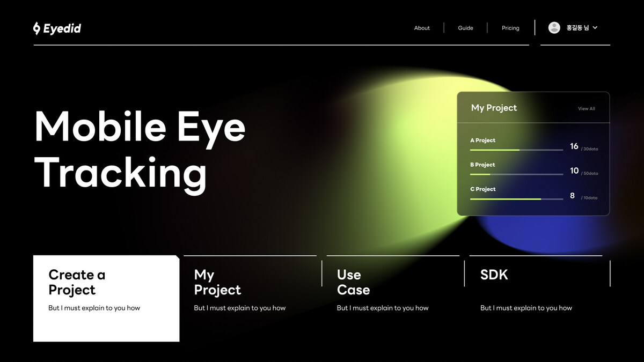Image resolution: width=644 pixels, height=362 pixels.
Task: Select A Project in the list
Action: (482, 141)
